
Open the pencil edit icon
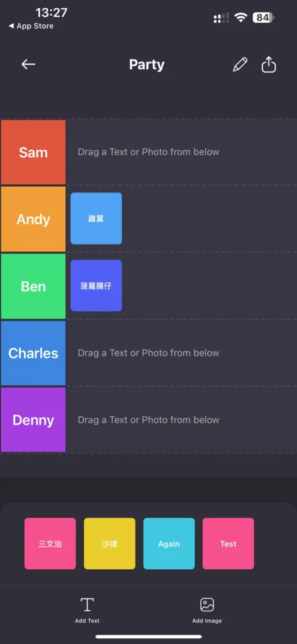pos(240,65)
